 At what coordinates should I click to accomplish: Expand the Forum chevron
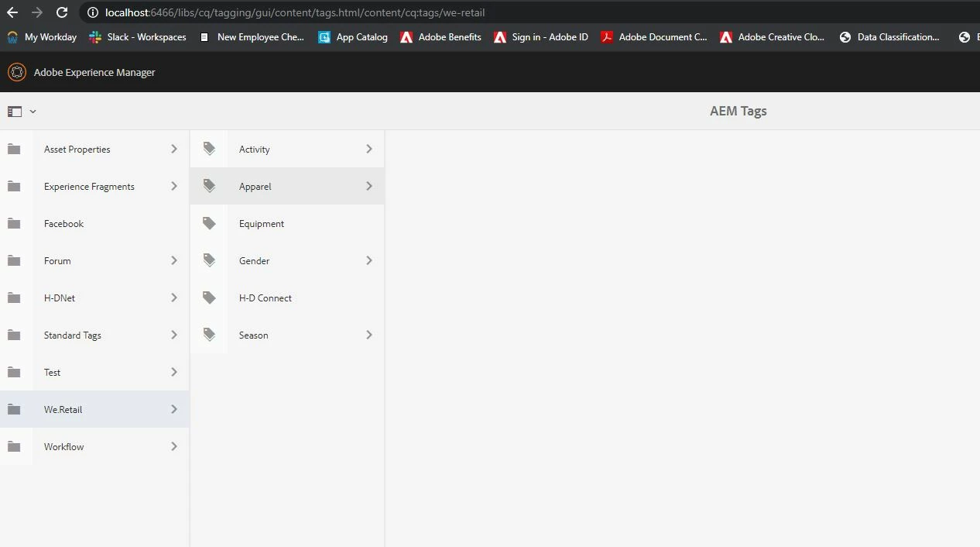[x=174, y=260]
